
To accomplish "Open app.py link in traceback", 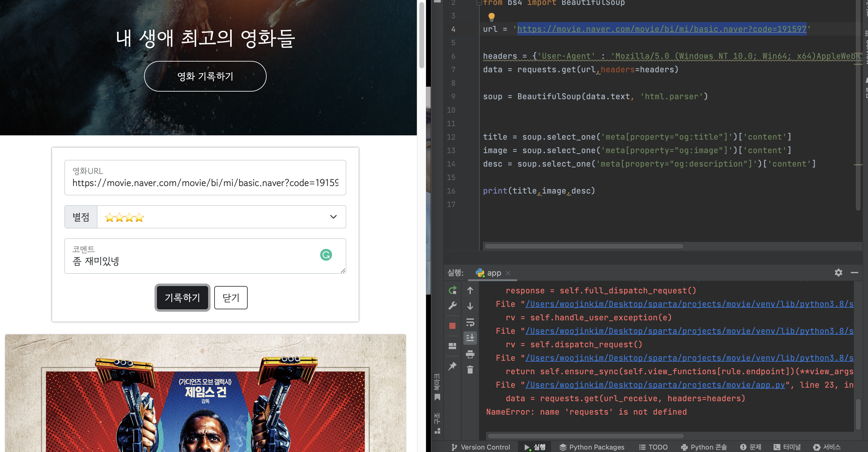I will (655, 385).
